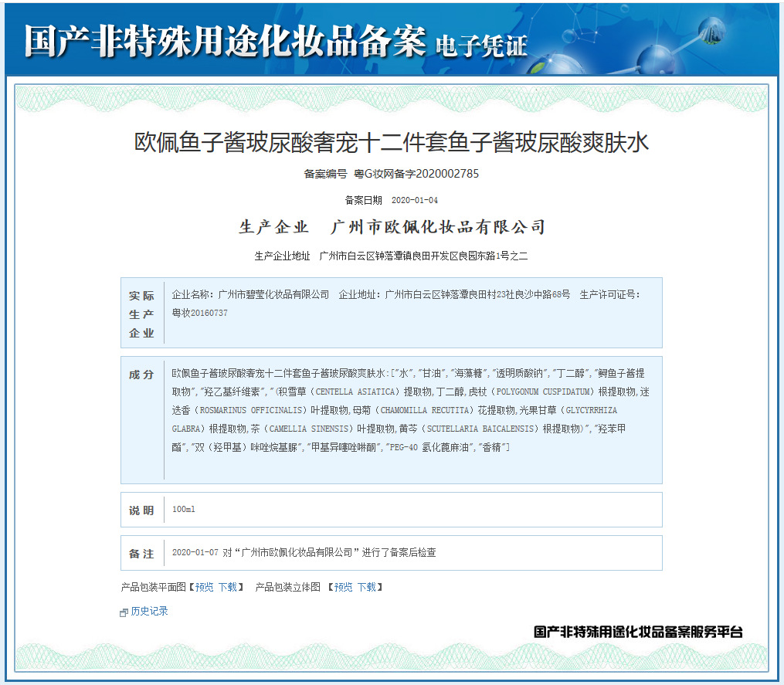Open the 历史记录 link
The width and height of the screenshot is (784, 685).
pos(149,612)
